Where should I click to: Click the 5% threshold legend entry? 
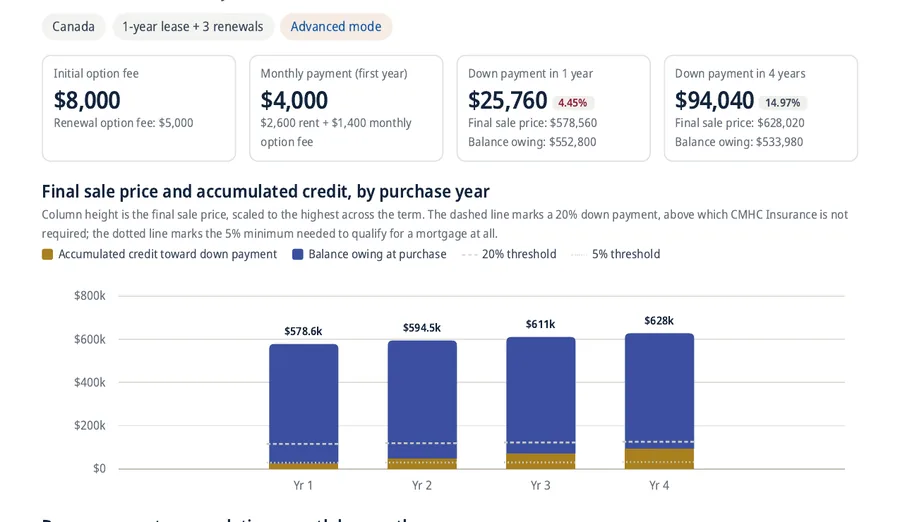click(616, 254)
